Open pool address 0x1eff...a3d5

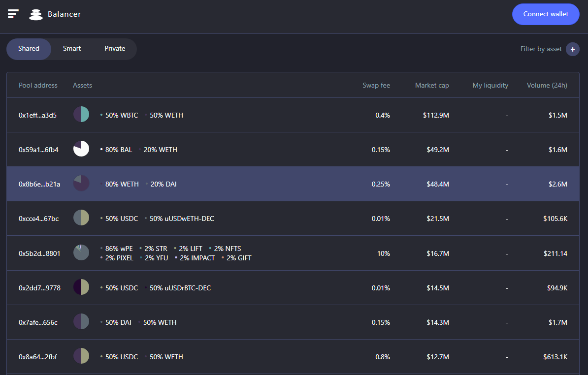[37, 115]
